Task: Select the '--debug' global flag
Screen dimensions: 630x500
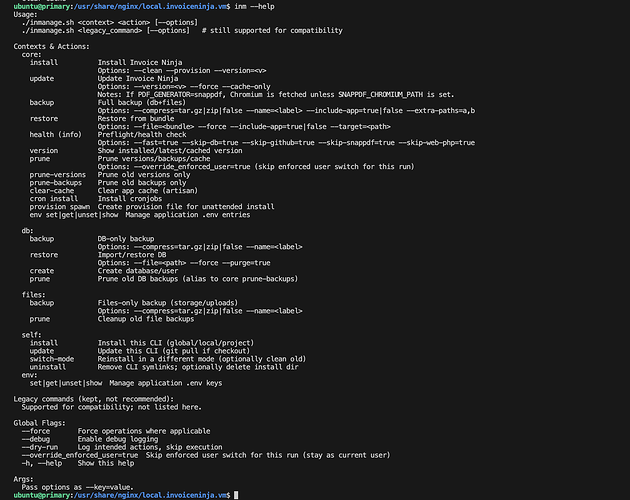Action: tap(35, 440)
